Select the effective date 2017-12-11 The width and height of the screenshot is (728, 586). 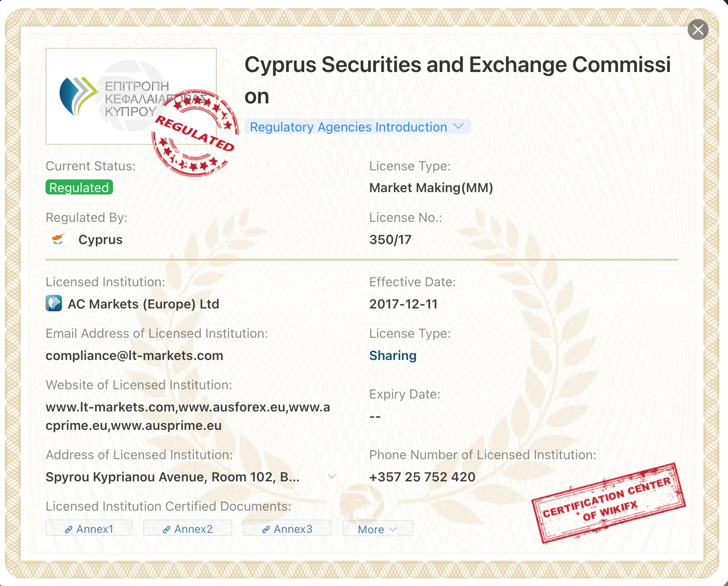coord(403,304)
